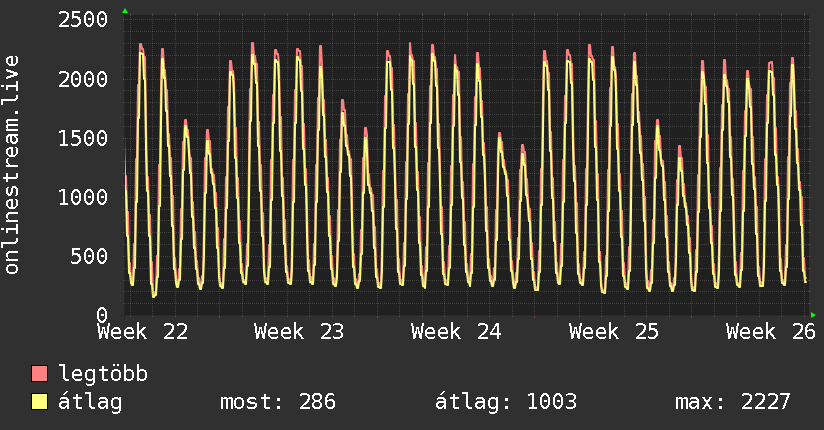
Task: Click the Week 23 axis label
Action: click(x=299, y=332)
